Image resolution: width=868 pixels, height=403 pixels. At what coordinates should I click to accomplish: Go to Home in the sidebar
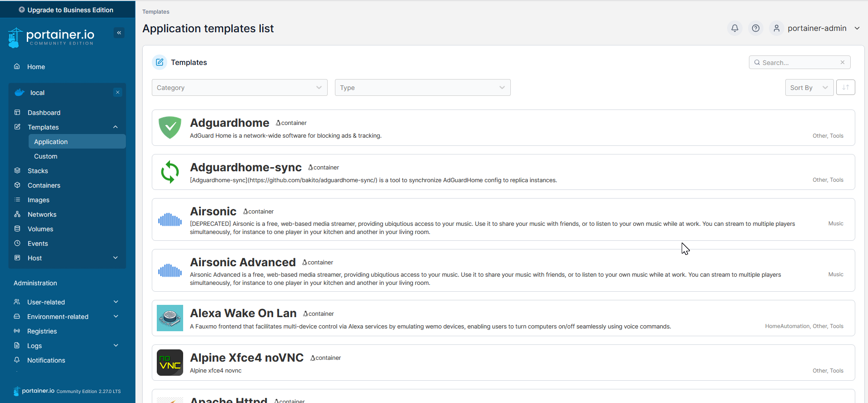tap(36, 67)
